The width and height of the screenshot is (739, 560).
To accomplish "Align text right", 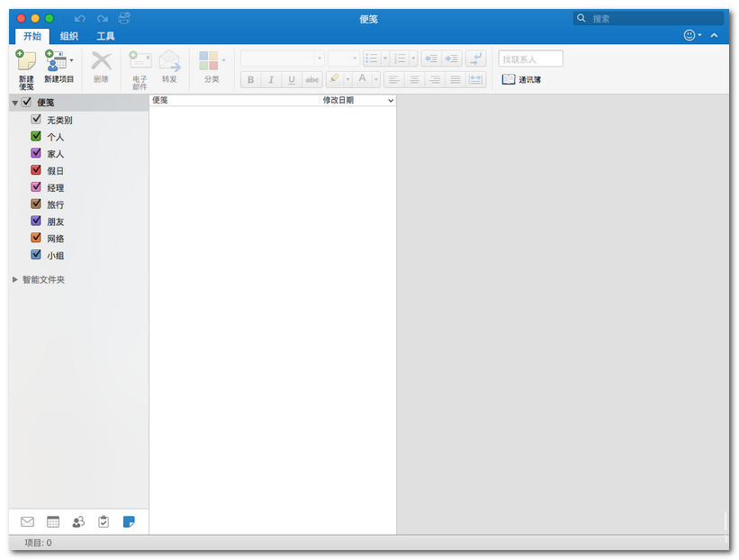I will click(x=435, y=79).
